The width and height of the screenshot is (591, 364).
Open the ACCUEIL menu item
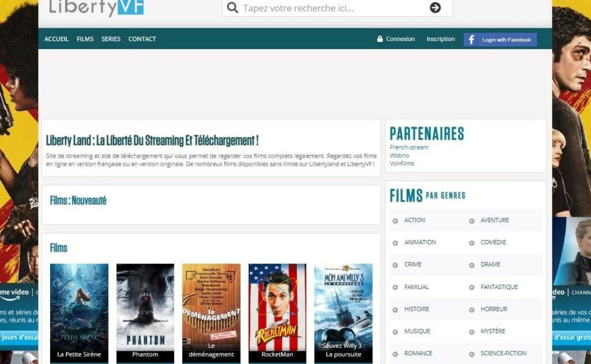tap(57, 39)
